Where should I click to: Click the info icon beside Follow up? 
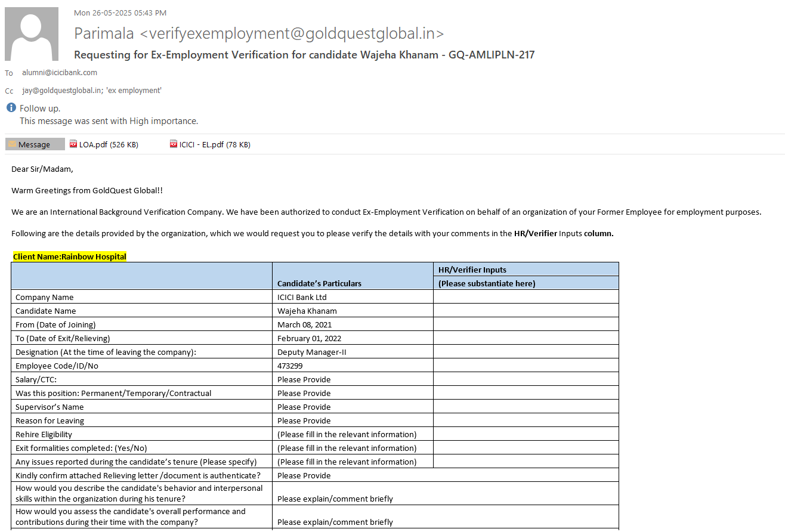click(11, 108)
